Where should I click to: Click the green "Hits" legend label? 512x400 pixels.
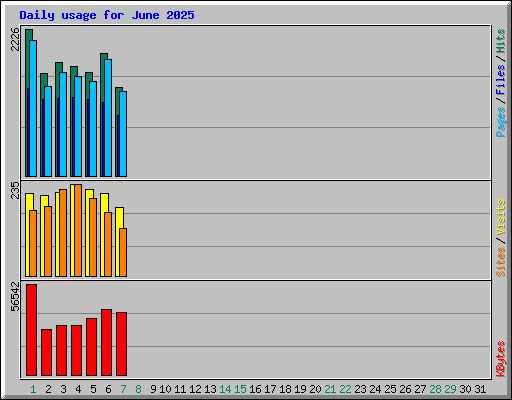[x=501, y=41]
